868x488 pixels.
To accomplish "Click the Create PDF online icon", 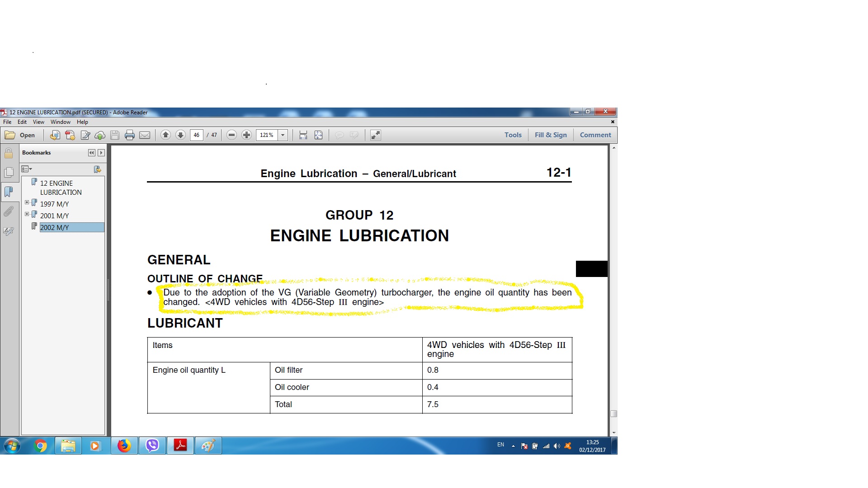I will 70,135.
